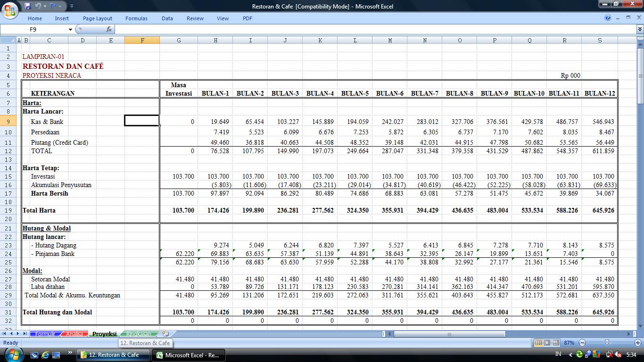Switch to the Proyeksi sheet

tap(104, 334)
